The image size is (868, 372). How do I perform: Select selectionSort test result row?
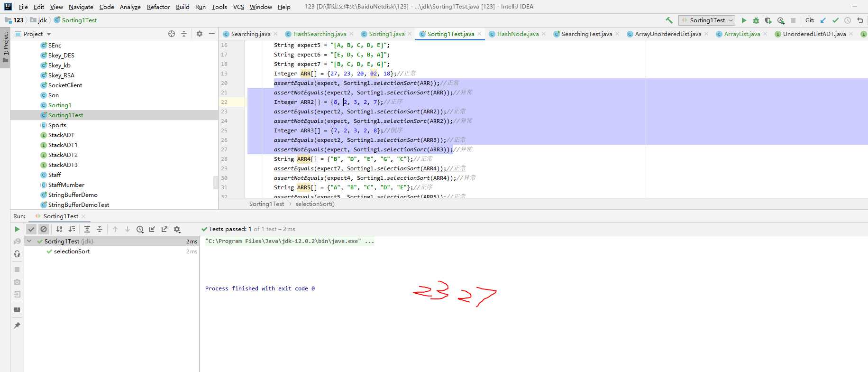[111, 251]
